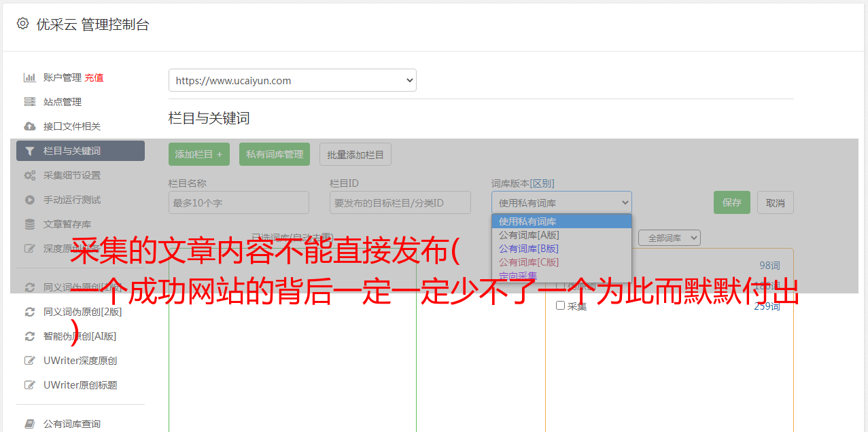Open UWriter深度原创 in the sidebar

(x=80, y=361)
